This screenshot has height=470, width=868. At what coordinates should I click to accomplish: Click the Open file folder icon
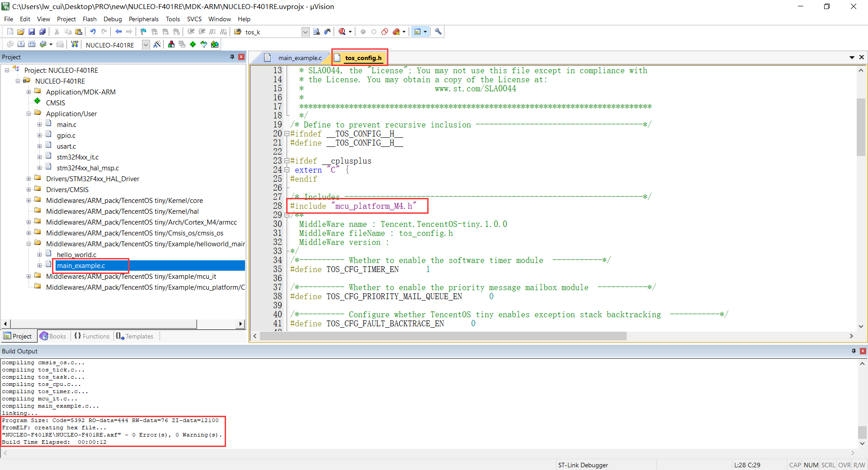coord(21,32)
